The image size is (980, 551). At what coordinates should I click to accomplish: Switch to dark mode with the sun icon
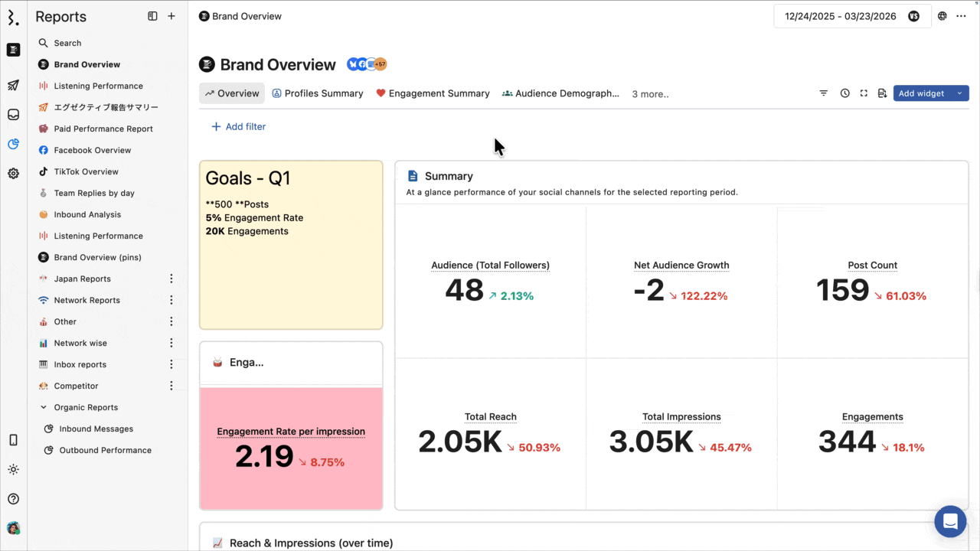pos(12,469)
